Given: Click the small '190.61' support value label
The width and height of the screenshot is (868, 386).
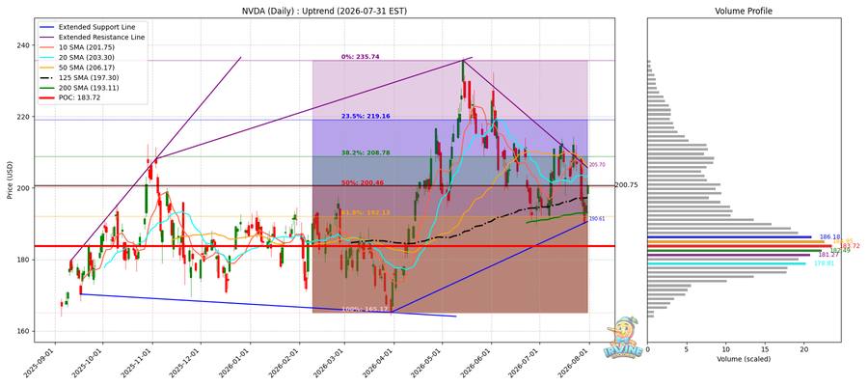Looking at the screenshot, I should [x=597, y=219].
